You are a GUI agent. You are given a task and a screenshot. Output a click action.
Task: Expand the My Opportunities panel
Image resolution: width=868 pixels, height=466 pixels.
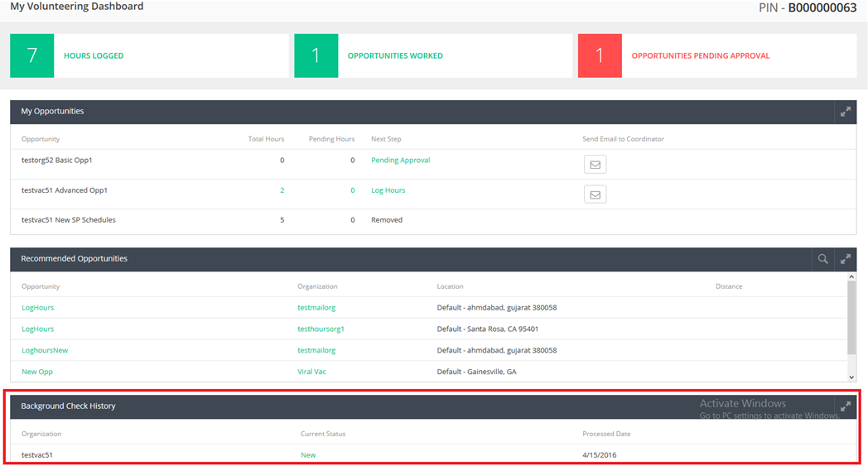846,112
